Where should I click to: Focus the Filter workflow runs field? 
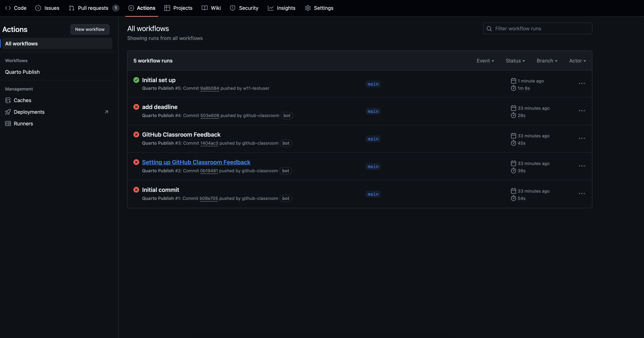point(538,29)
